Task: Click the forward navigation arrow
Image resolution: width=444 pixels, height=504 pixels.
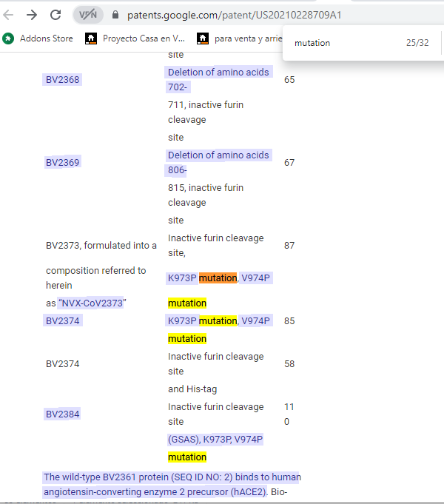Action: pyautogui.click(x=32, y=15)
